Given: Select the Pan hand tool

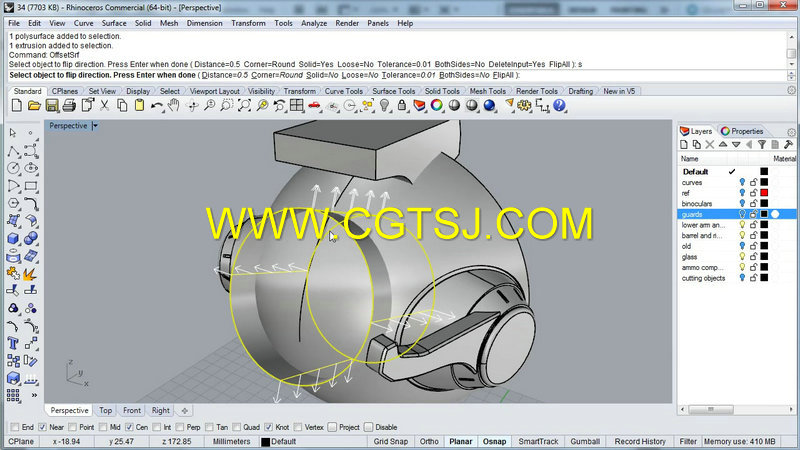Looking at the screenshot, I should coord(174,106).
